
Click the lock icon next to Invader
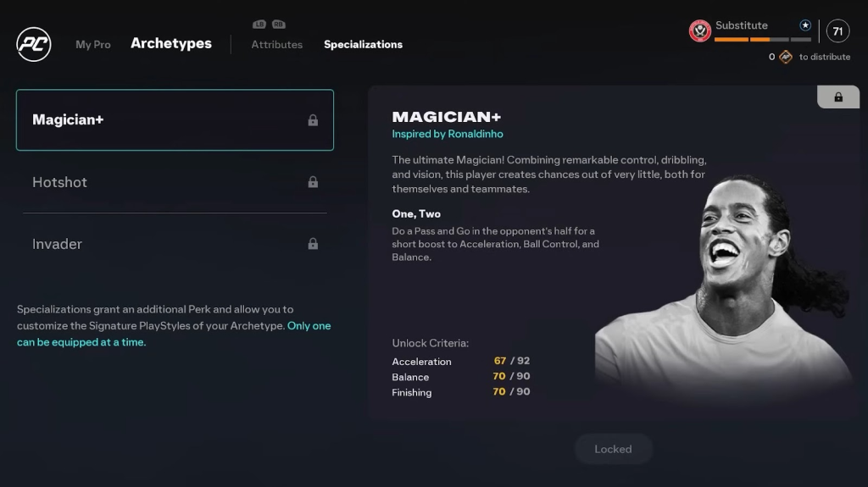point(313,244)
